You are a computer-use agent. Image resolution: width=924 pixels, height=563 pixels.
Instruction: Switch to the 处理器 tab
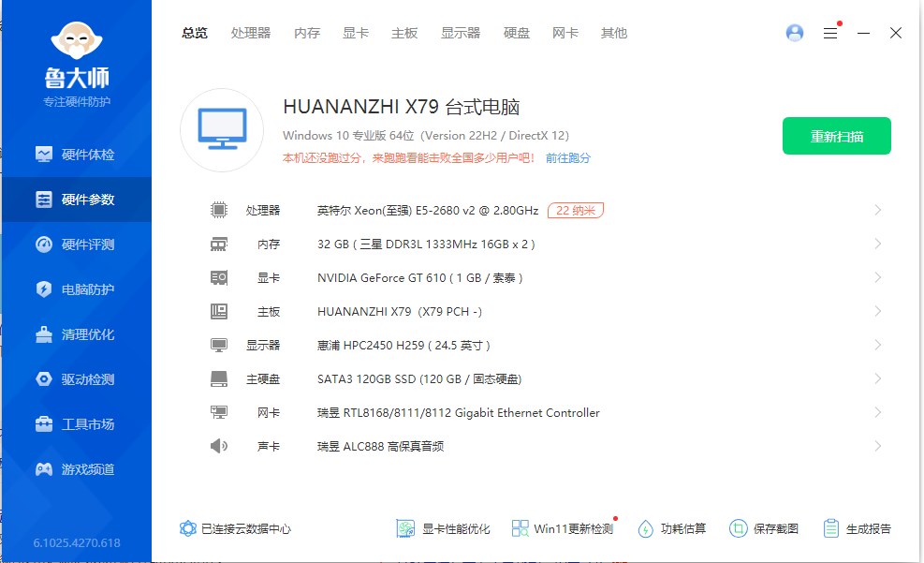251,33
